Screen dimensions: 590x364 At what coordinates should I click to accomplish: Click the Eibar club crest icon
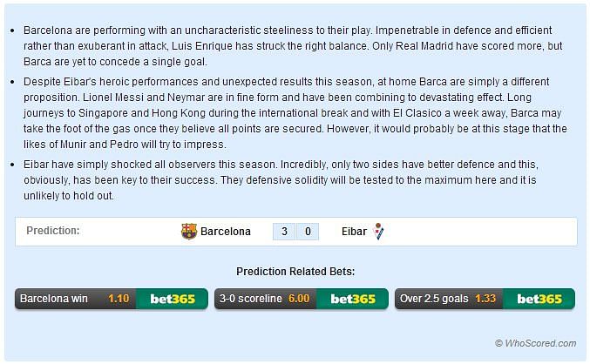click(x=378, y=232)
